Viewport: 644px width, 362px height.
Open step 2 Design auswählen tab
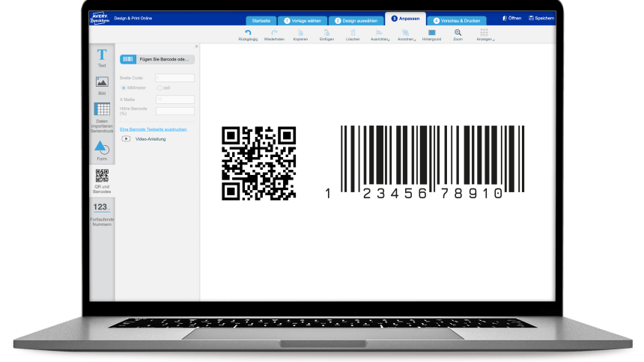click(356, 20)
